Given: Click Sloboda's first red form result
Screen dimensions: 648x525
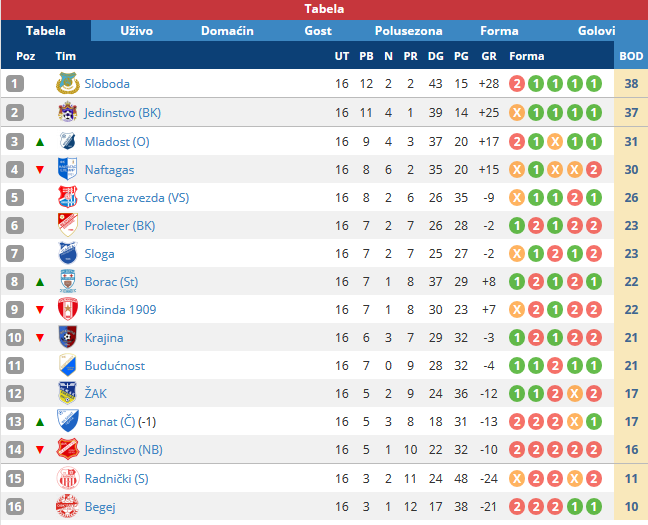Looking at the screenshot, I should pos(517,84).
